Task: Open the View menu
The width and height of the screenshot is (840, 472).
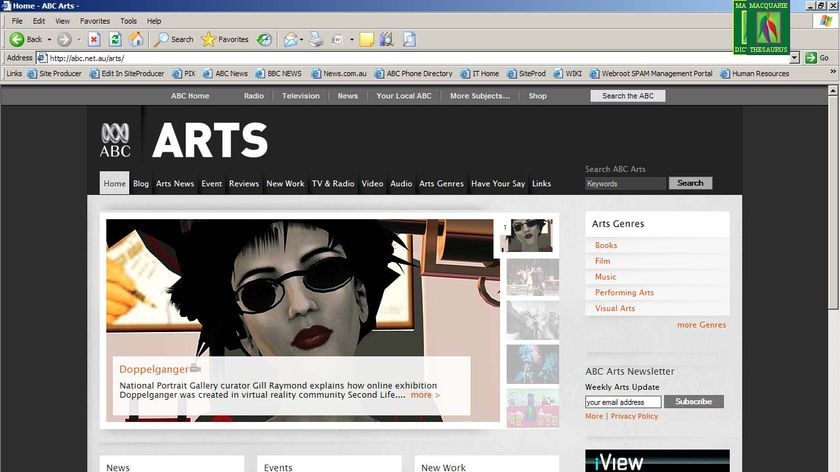Action: (63, 21)
